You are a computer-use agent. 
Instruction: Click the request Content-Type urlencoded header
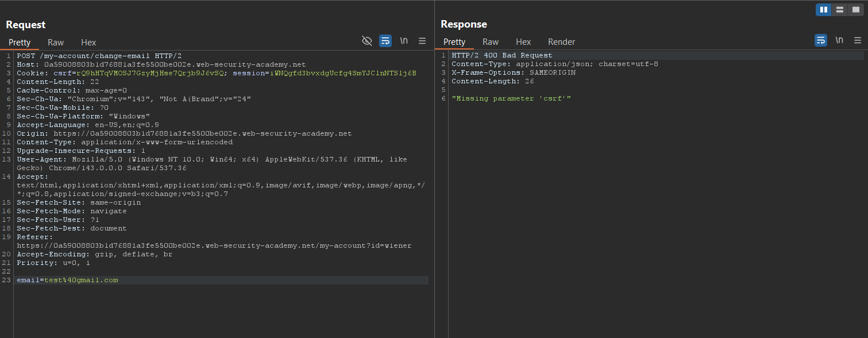[x=125, y=142]
